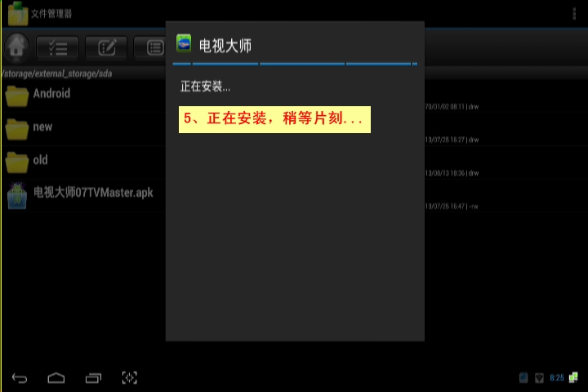Select the Android folder name
588x392 pixels.
[51, 93]
